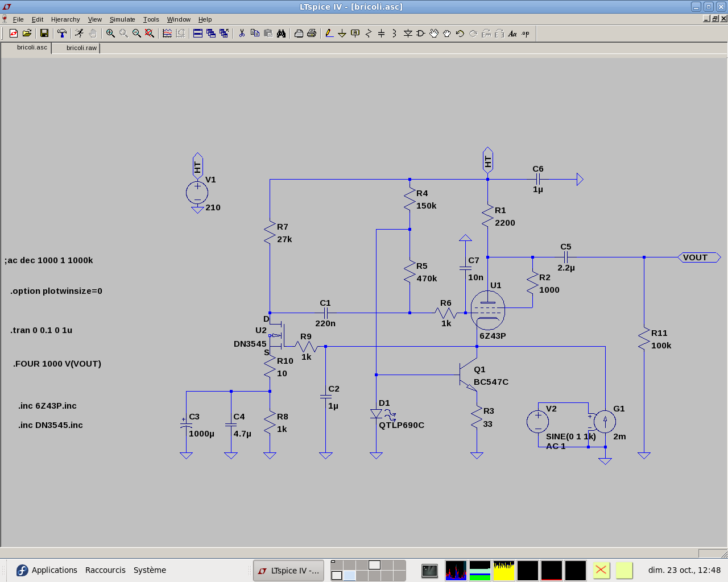Select the Text 'Aa' tool
Viewport: 728px width, 582px height.
512,34
